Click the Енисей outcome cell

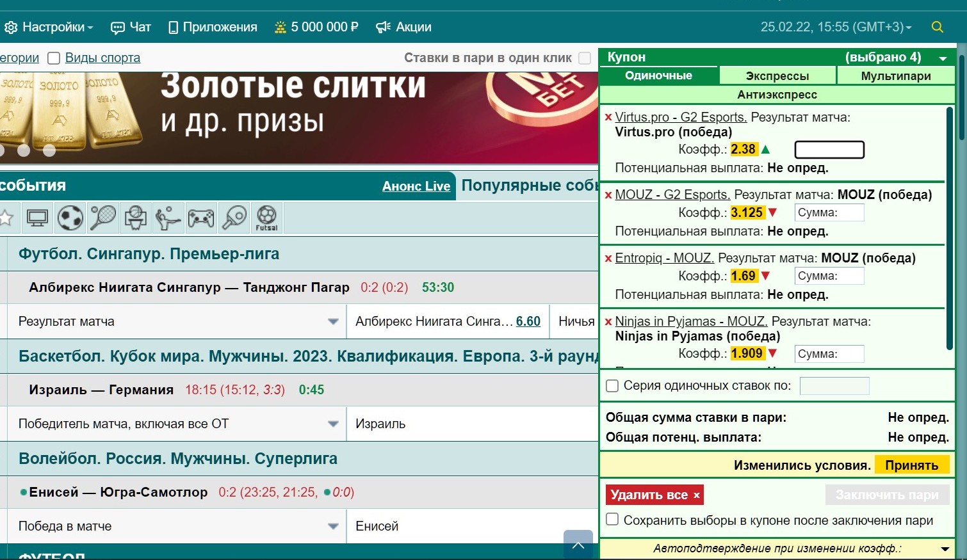[x=473, y=526]
